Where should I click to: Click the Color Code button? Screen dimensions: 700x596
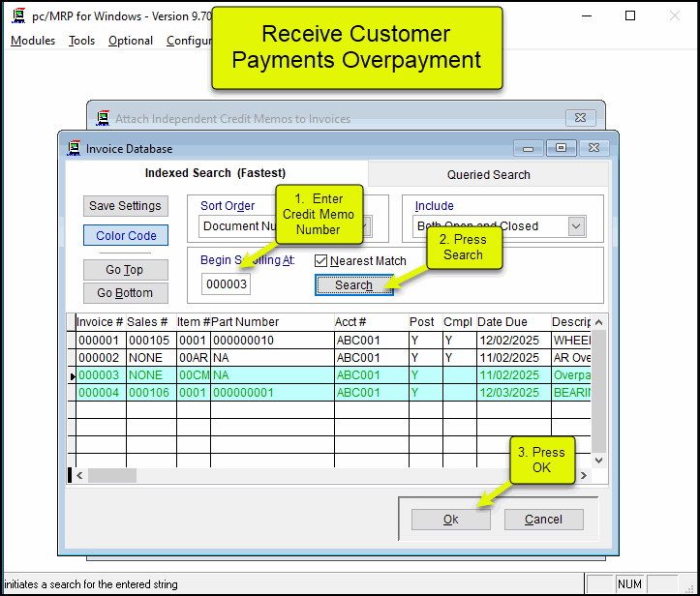coord(126,236)
